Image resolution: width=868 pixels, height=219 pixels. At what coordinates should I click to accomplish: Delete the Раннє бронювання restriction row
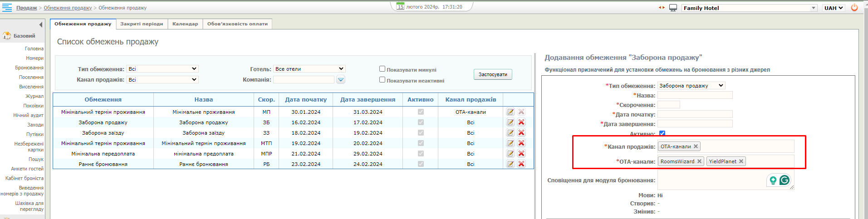pos(521,164)
